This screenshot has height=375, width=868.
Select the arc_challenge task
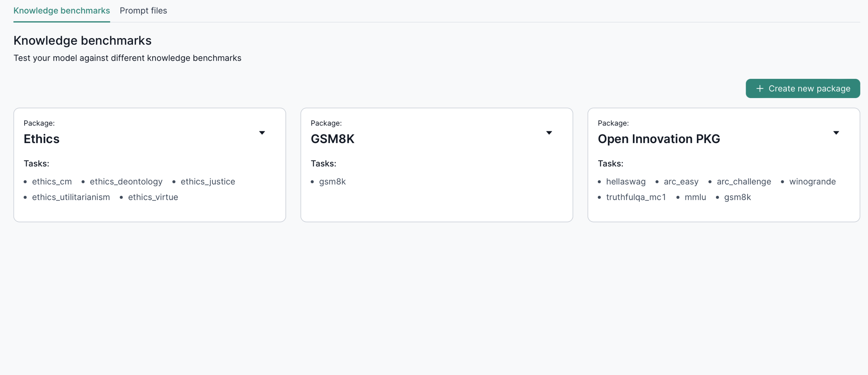tap(743, 182)
